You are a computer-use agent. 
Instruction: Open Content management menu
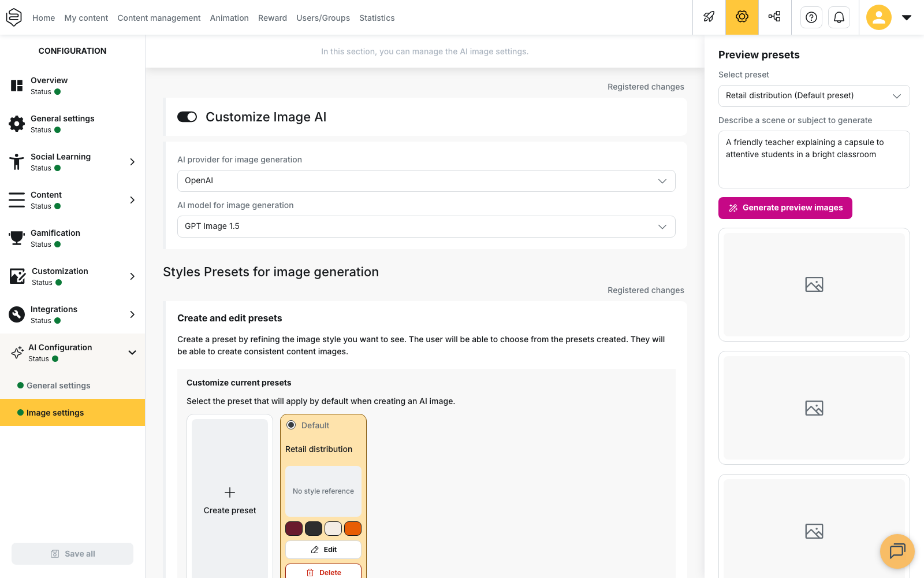(159, 18)
